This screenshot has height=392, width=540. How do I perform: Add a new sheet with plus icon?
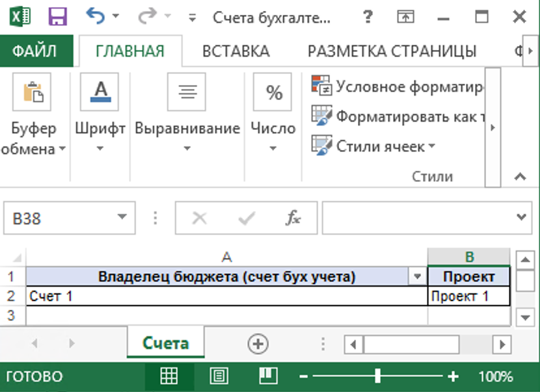point(258,344)
